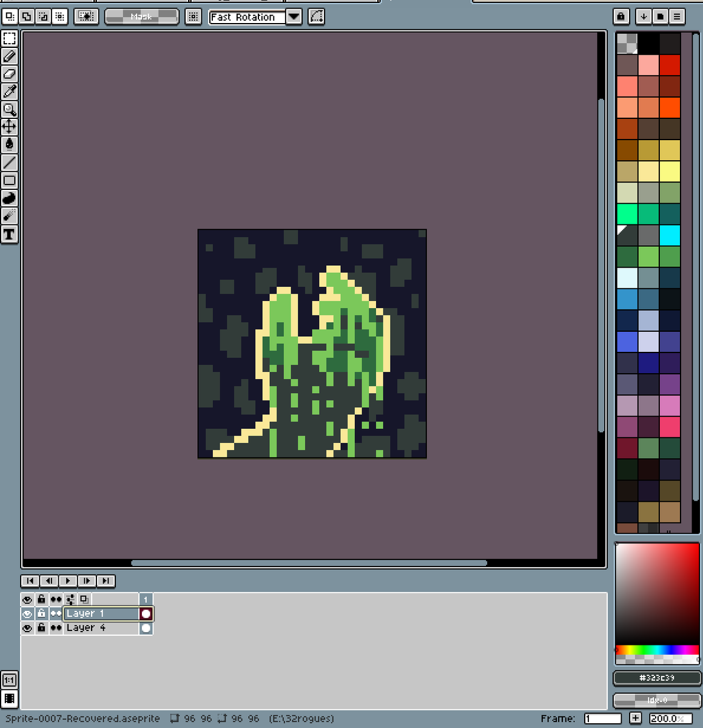Go to the previous frame
The image size is (703, 728).
click(49, 581)
